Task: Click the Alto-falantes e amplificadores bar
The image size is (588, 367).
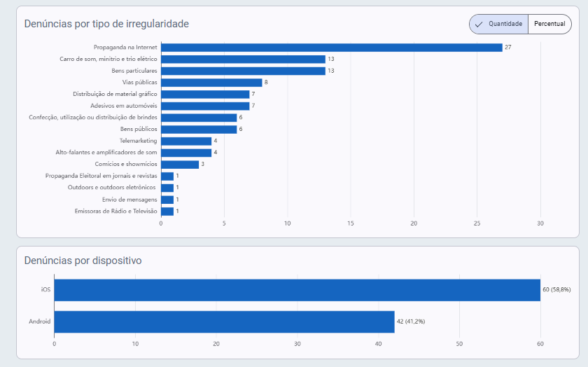Action: (x=186, y=153)
